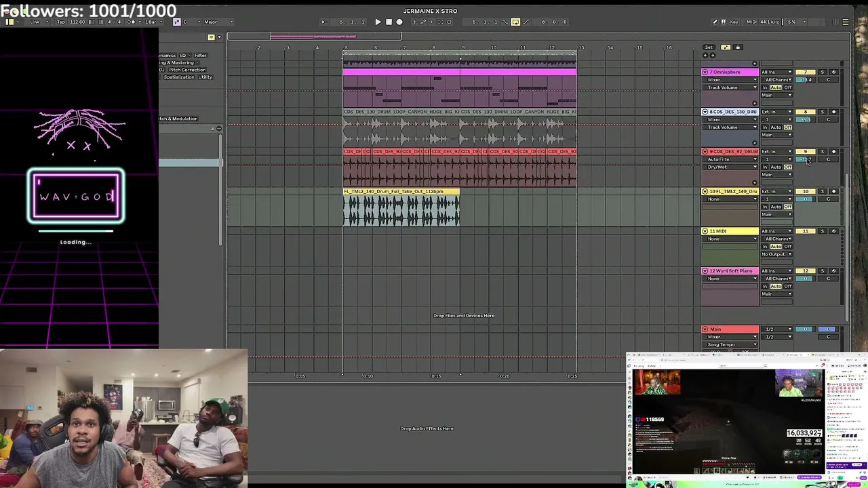This screenshot has width=868, height=488.
Task: Adjust the track 8 volume value
Action: pyautogui.click(x=806, y=119)
